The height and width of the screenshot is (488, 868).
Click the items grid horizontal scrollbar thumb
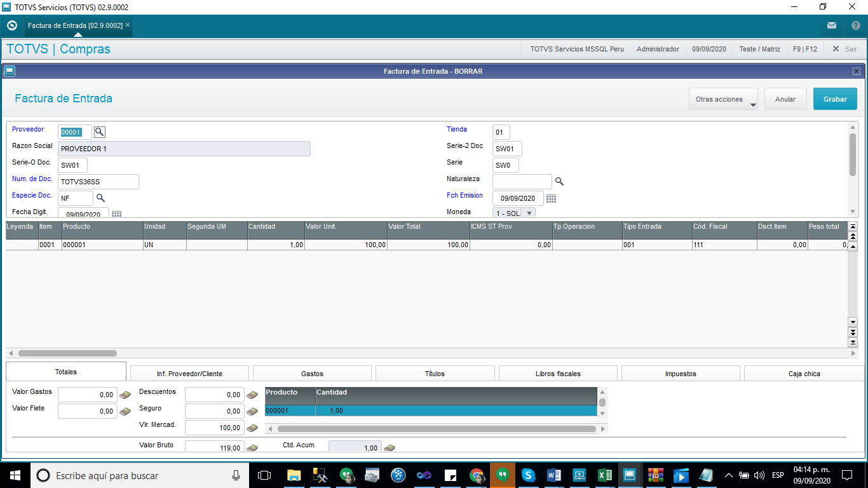(x=67, y=353)
